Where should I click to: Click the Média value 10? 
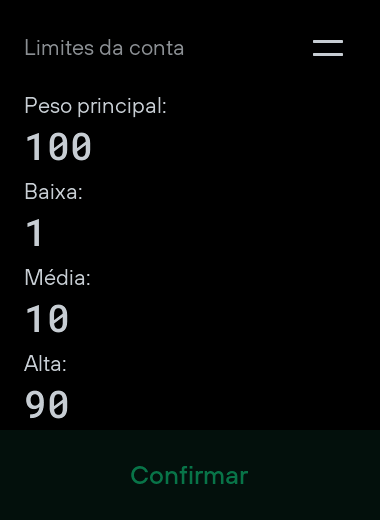click(x=47, y=319)
